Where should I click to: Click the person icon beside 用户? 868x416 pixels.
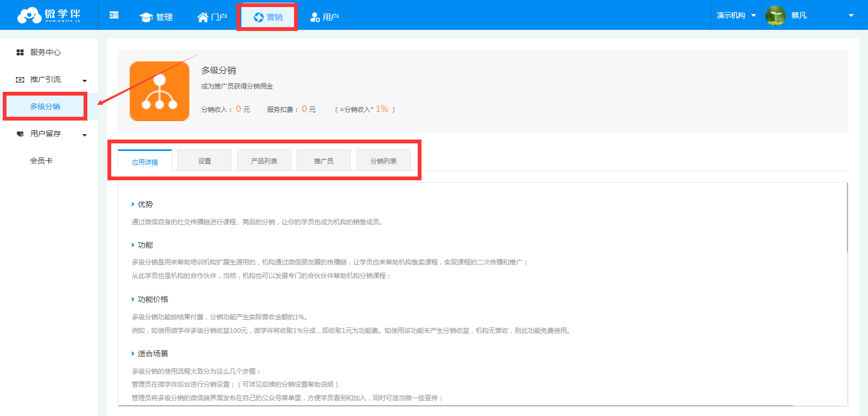315,17
